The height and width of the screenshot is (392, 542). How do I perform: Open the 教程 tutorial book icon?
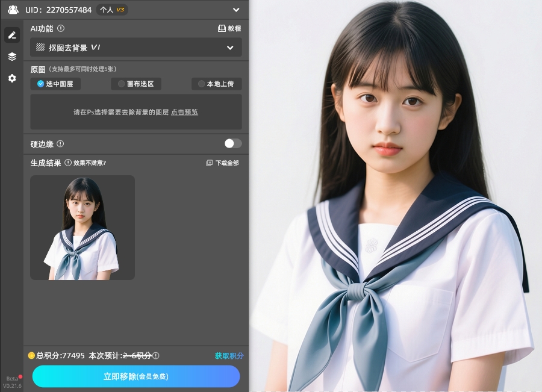(x=222, y=28)
